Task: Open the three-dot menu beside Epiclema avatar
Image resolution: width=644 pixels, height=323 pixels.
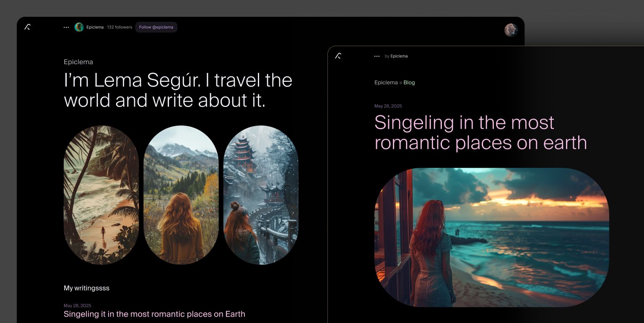Action: pos(66,27)
